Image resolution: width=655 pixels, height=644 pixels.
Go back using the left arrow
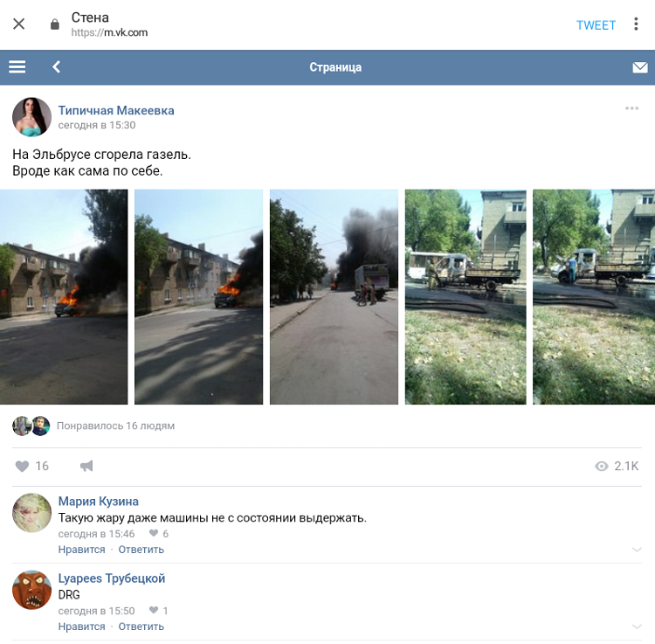click(x=57, y=67)
